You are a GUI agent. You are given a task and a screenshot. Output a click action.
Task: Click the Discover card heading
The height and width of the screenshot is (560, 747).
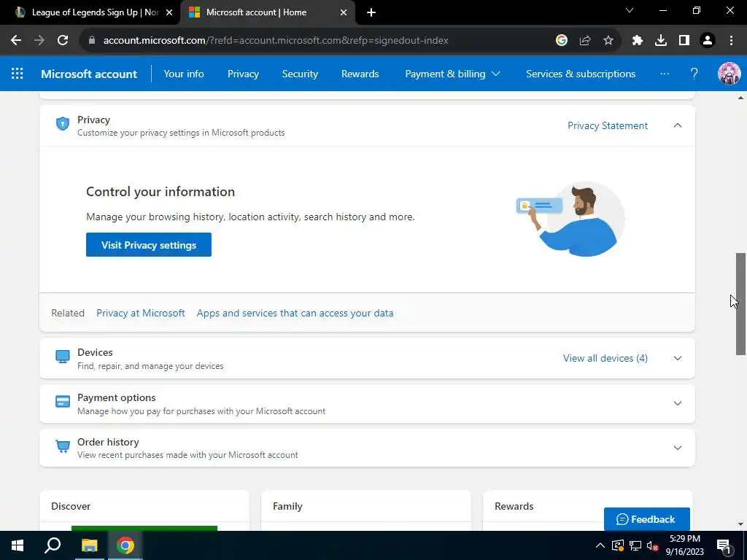pos(71,506)
